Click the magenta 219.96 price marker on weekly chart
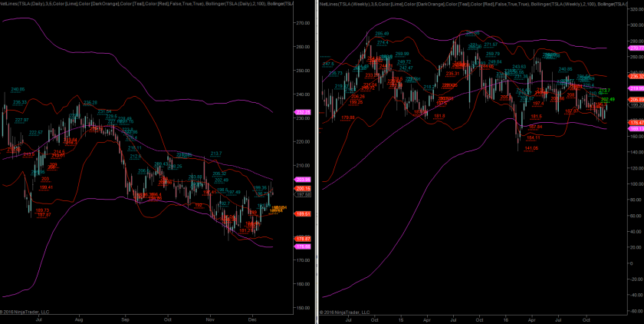 point(636,88)
